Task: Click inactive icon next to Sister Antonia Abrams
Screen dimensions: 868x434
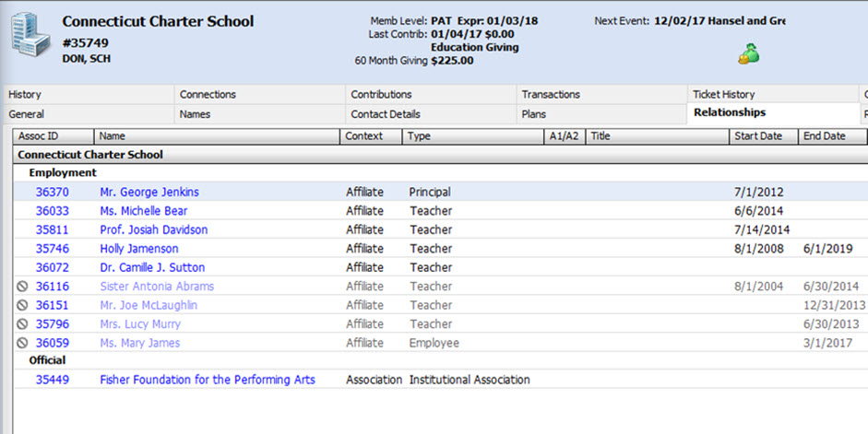Action: click(23, 287)
